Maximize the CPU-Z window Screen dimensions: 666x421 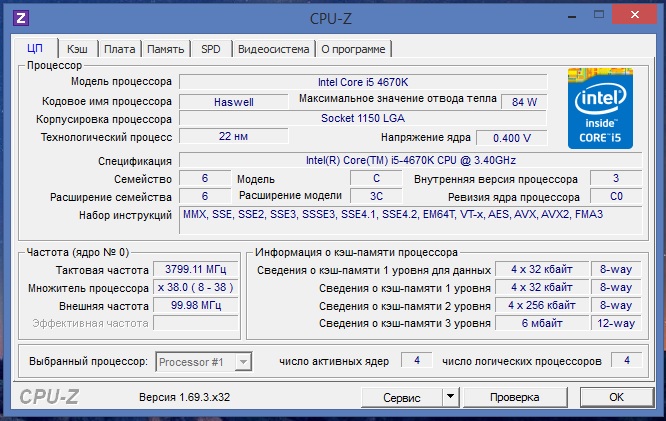[599, 15]
